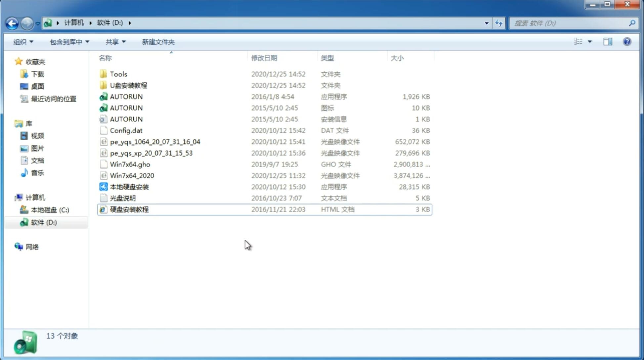Click 新建文件夹 button in toolbar

point(158,41)
